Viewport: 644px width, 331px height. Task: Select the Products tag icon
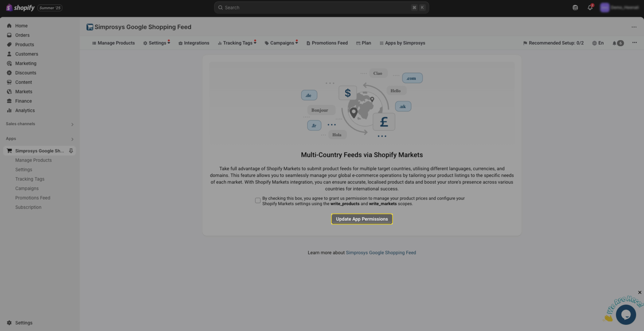click(x=9, y=45)
